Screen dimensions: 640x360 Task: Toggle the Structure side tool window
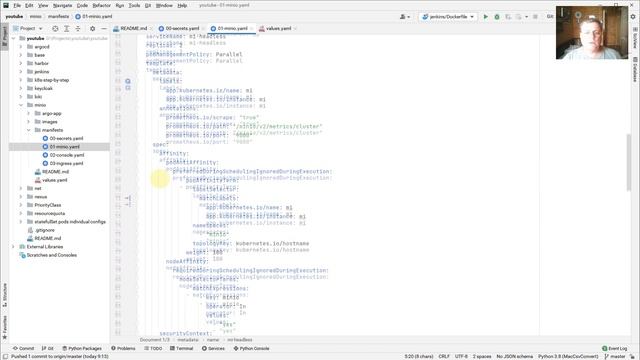4,295
